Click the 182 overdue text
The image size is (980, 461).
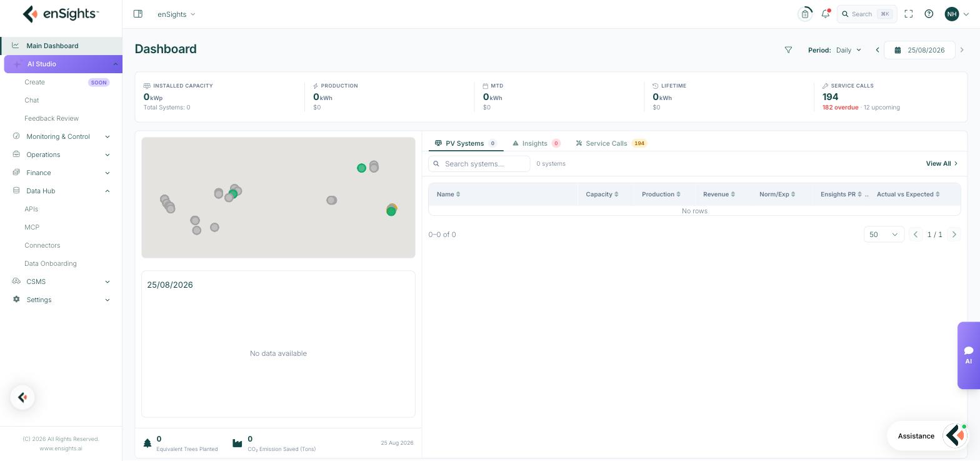click(840, 108)
